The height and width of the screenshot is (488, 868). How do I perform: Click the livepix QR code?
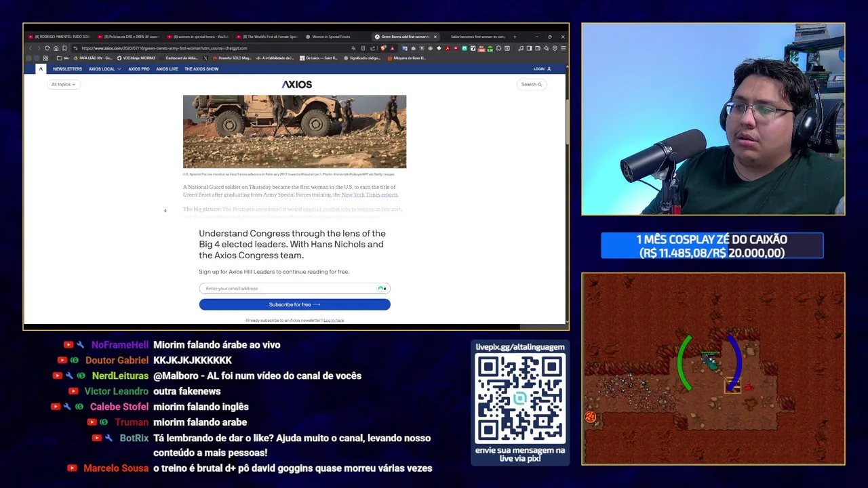(520, 399)
